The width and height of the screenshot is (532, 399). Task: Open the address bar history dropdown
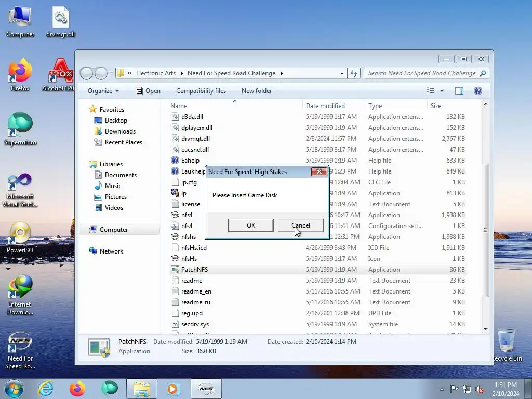pos(342,73)
